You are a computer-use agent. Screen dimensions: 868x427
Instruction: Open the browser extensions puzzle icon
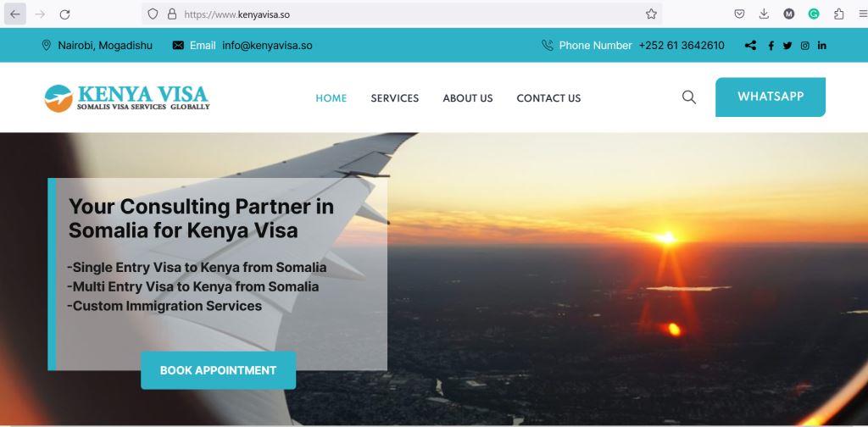(838, 14)
